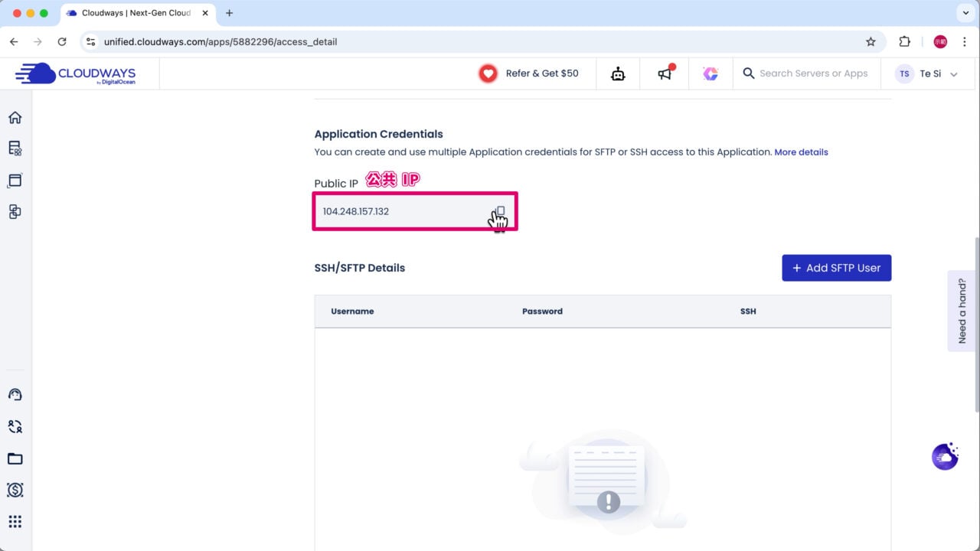The image size is (980, 551).
Task: Open the billing dollar icon in the sidebar
Action: [15, 490]
